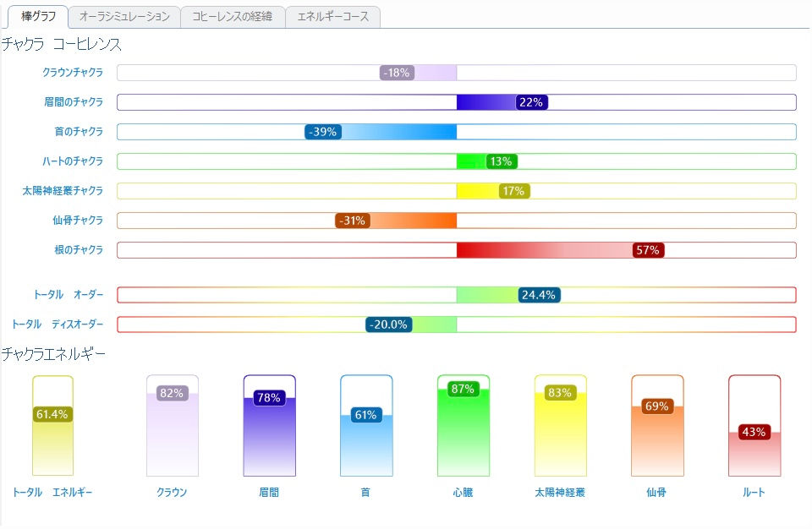The image size is (812, 529).
Task: Open the オーラシミュレーション tab
Action: [124, 17]
